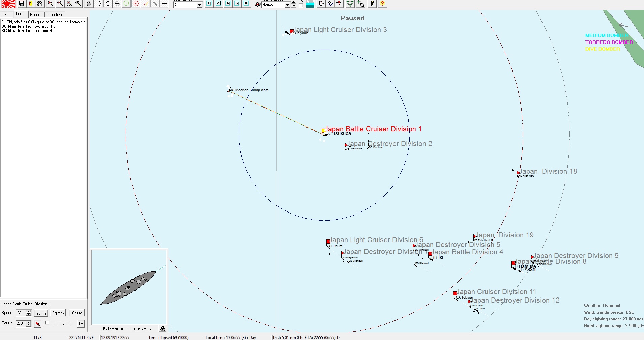The width and height of the screenshot is (644, 340).
Task: Set speed with the 20 kn button
Action: [x=41, y=313]
